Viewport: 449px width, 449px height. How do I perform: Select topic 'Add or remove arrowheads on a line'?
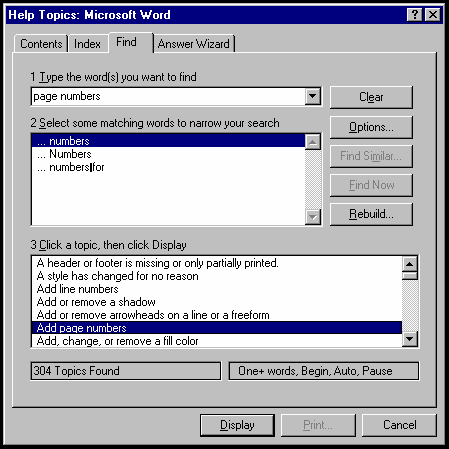coord(217,315)
